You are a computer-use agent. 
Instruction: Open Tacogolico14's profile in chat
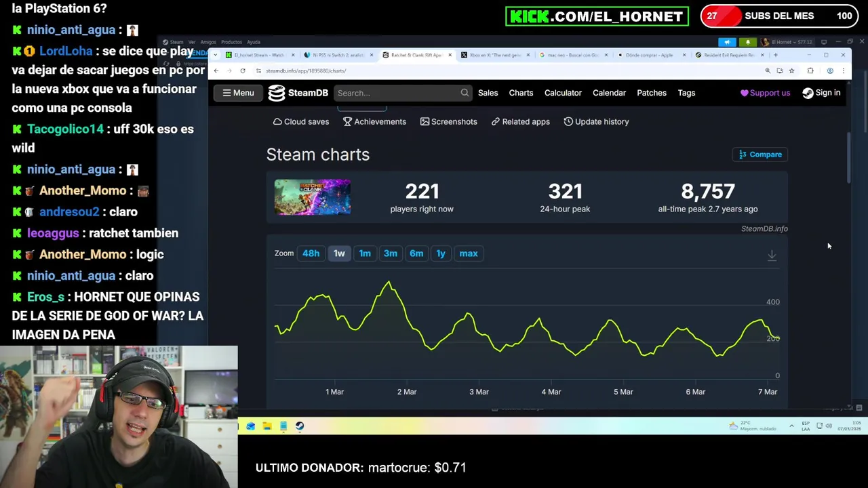(x=65, y=129)
